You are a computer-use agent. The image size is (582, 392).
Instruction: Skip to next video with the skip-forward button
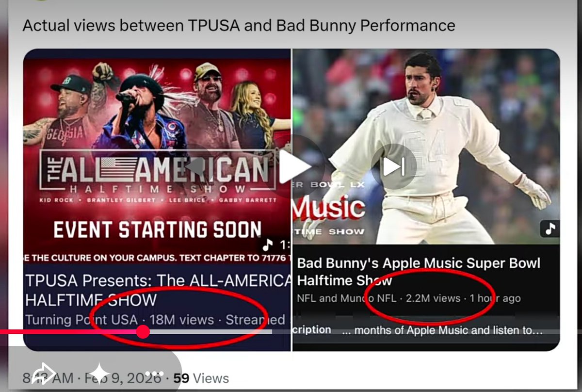click(x=394, y=167)
